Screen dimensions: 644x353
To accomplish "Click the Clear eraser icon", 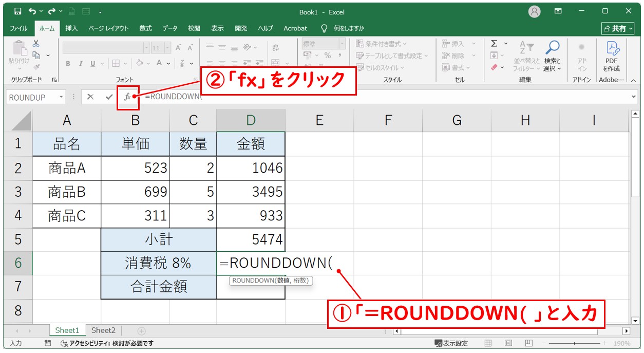I will [x=494, y=67].
